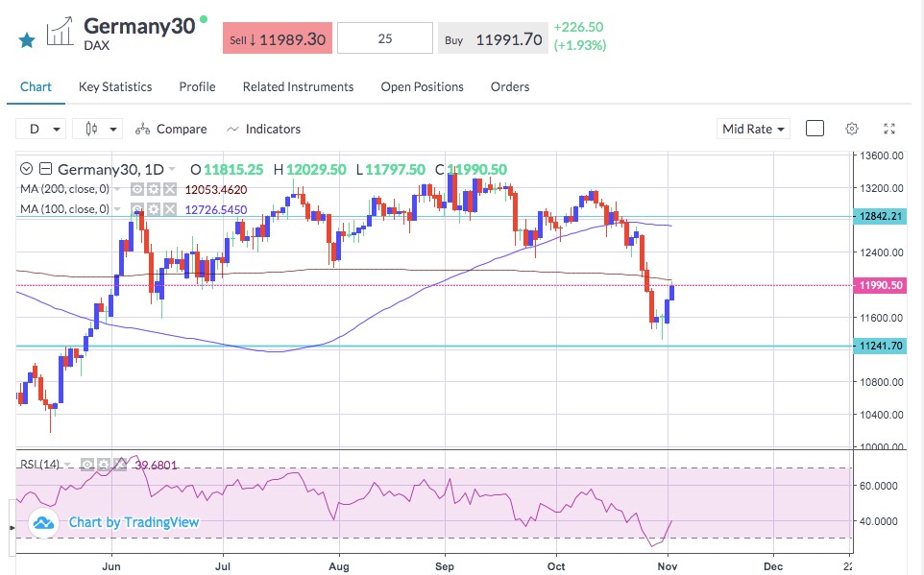Open the candlestick chart style dropdown
The width and height of the screenshot is (924, 575).
pyautogui.click(x=98, y=129)
